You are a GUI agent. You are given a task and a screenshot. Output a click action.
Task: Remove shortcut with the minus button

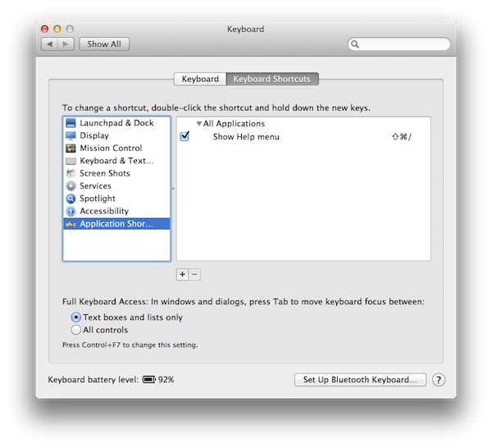(194, 274)
